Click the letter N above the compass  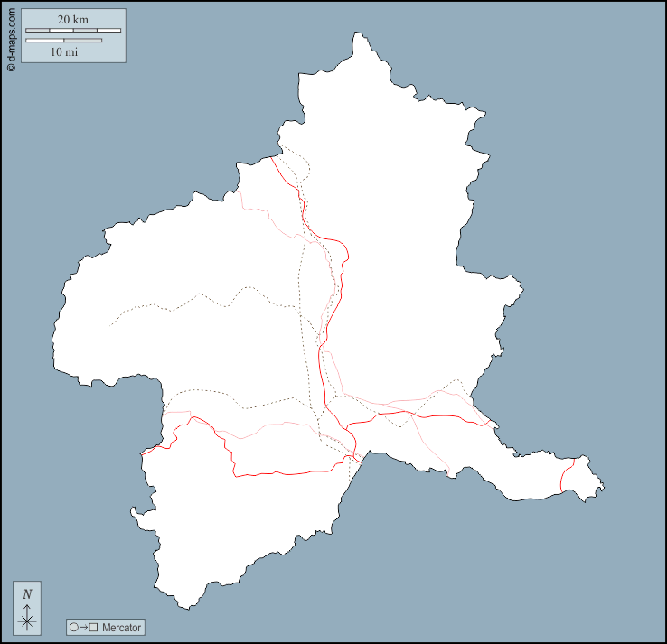[27, 593]
